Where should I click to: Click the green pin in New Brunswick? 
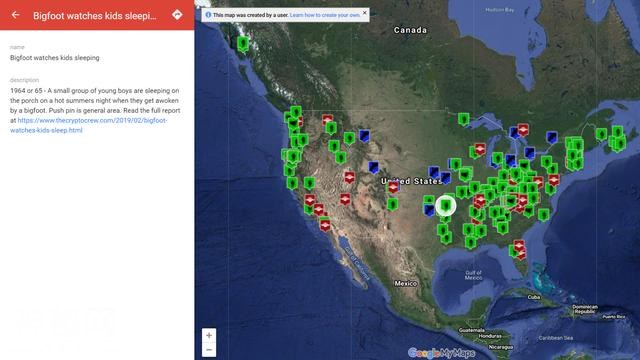pos(601,134)
